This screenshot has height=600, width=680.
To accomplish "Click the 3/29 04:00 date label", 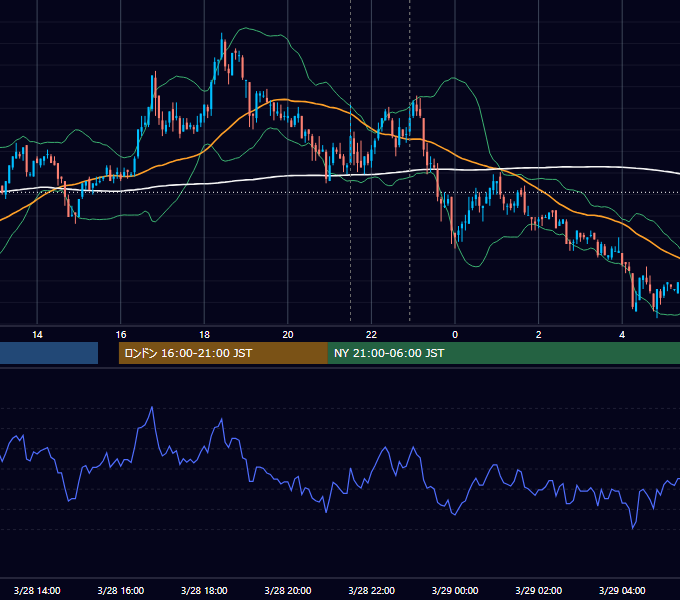I will pyautogui.click(x=622, y=590).
